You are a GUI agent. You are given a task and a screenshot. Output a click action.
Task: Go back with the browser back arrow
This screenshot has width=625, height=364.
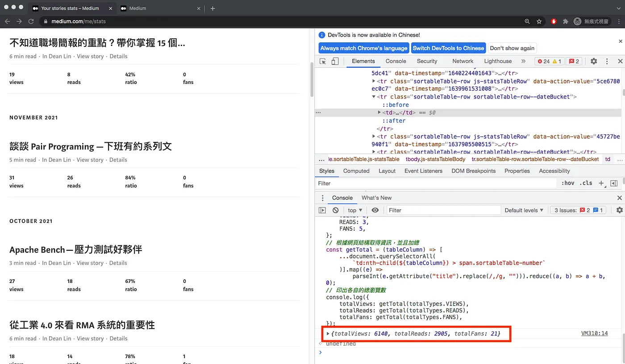(x=8, y=21)
